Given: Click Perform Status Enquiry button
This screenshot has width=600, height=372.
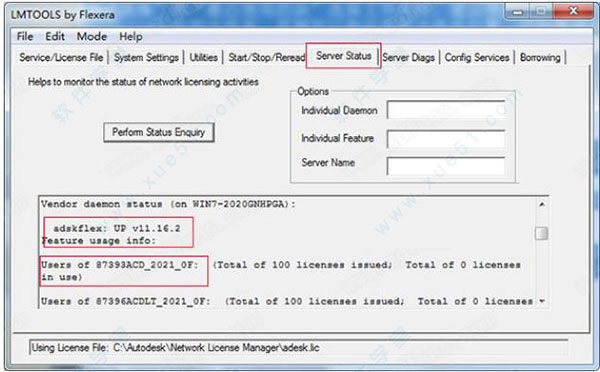Looking at the screenshot, I should coord(159,132).
